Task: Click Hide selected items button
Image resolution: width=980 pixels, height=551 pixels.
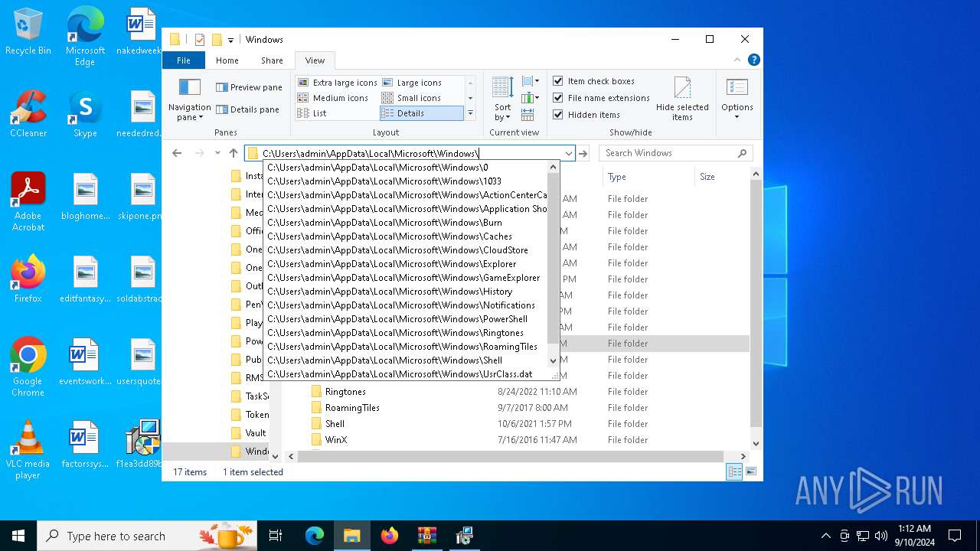Action: point(682,99)
